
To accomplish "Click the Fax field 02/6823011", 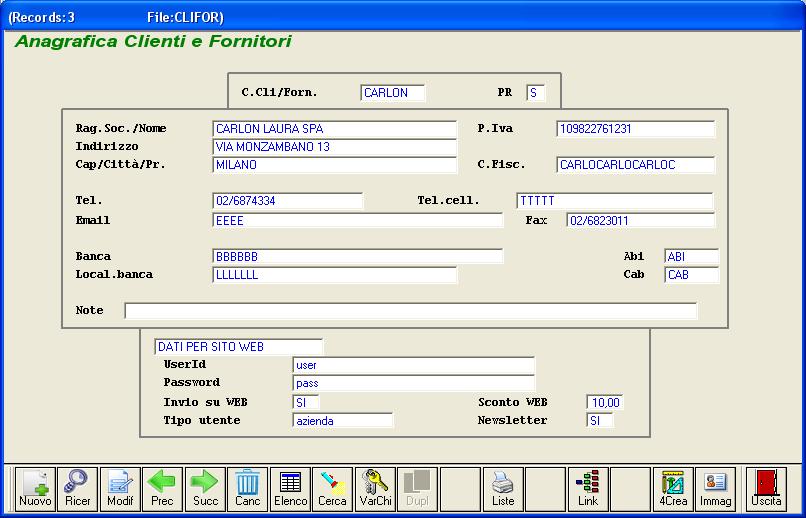I will coord(640,220).
